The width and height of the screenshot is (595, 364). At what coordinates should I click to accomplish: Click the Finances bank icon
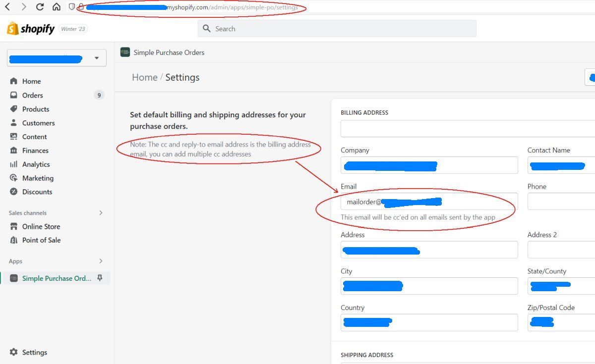(x=13, y=151)
